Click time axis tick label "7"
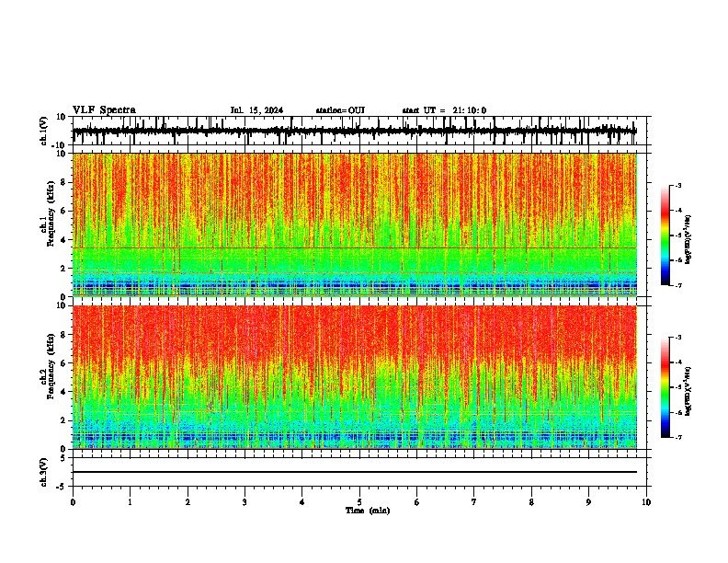 (x=474, y=502)
